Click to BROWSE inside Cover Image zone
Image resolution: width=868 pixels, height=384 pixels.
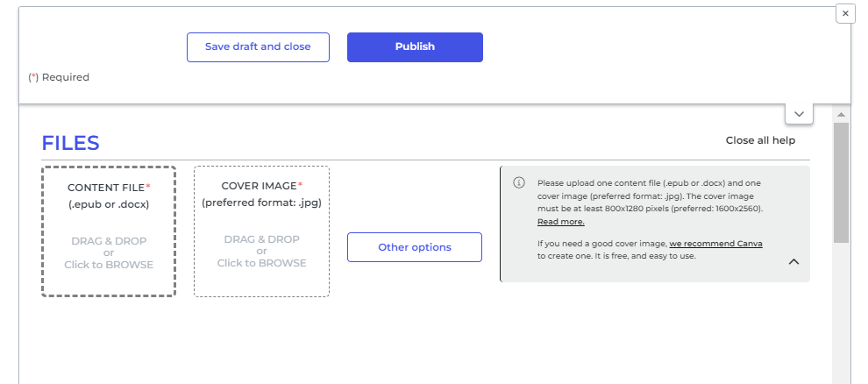pos(262,263)
